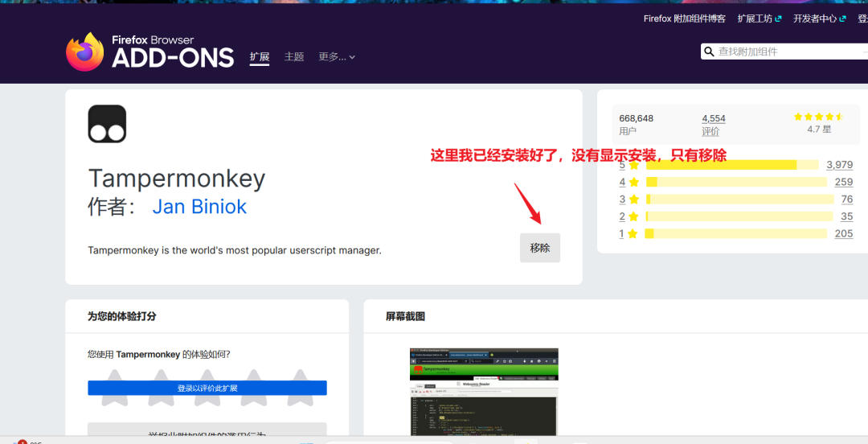Click the one-star rating progress bar
Image resolution: width=868 pixels, height=444 pixels.
pyautogui.click(x=735, y=233)
